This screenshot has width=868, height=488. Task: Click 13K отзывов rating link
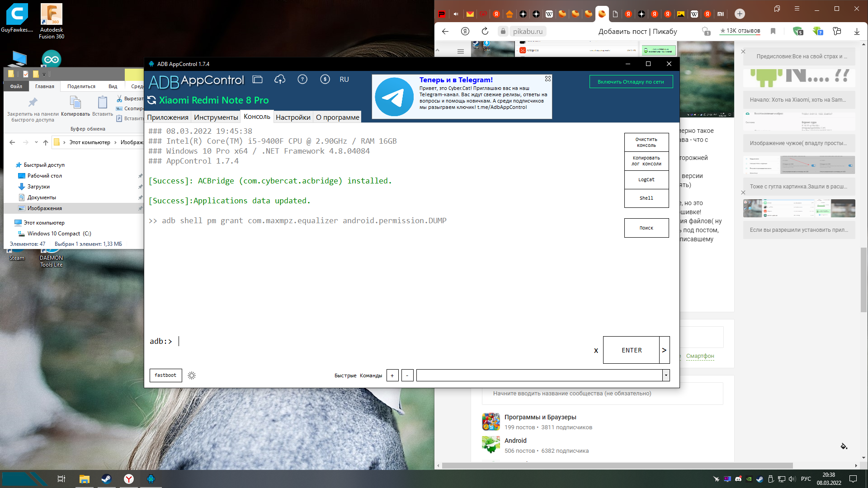coord(740,31)
